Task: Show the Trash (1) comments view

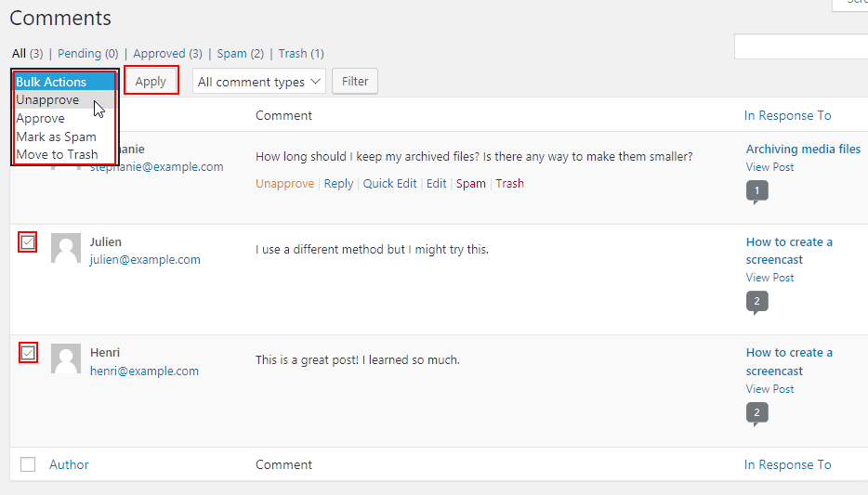Action: (301, 54)
